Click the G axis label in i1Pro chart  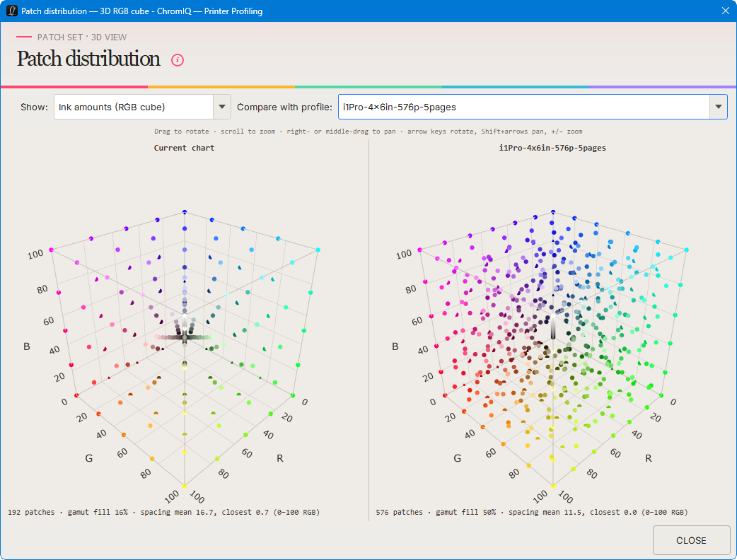pyautogui.click(x=458, y=458)
